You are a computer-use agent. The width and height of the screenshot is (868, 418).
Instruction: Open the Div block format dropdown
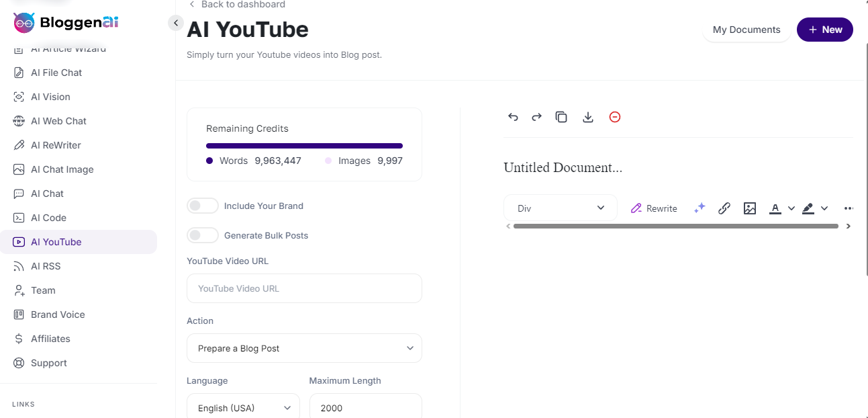[x=560, y=208]
